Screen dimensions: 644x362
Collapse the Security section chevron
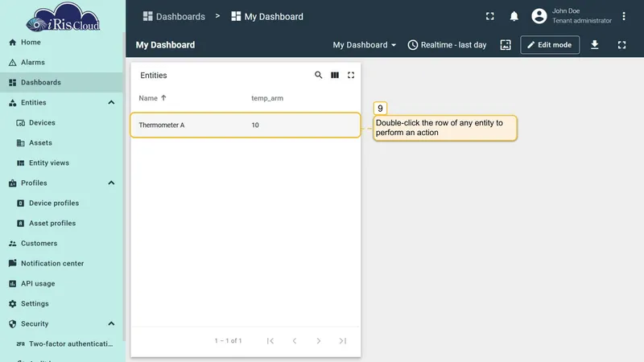pyautogui.click(x=111, y=324)
